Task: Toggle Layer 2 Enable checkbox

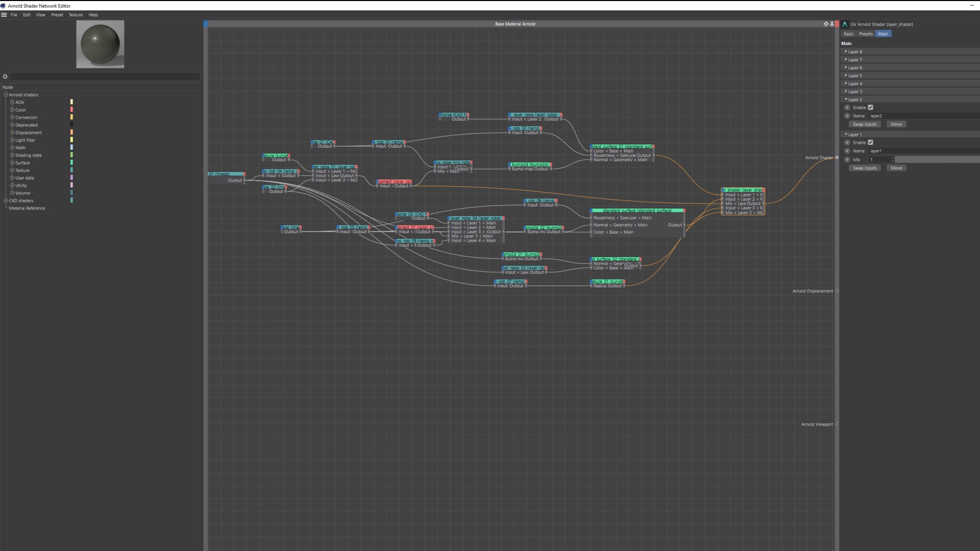Action: click(870, 108)
